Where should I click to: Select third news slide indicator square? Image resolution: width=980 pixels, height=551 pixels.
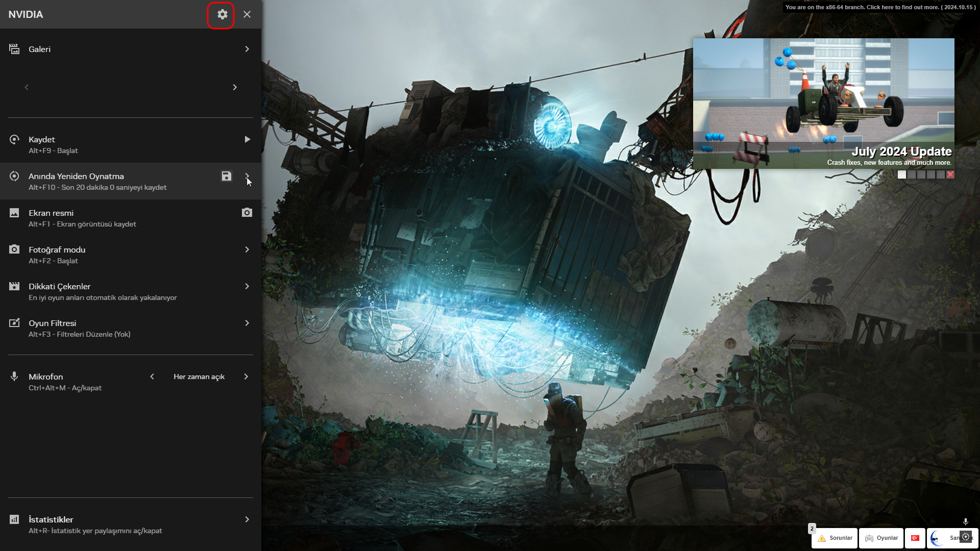pyautogui.click(x=921, y=175)
